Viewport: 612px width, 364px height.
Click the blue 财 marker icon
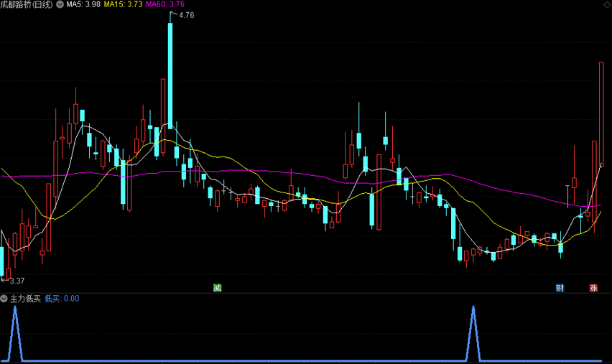[560, 288]
